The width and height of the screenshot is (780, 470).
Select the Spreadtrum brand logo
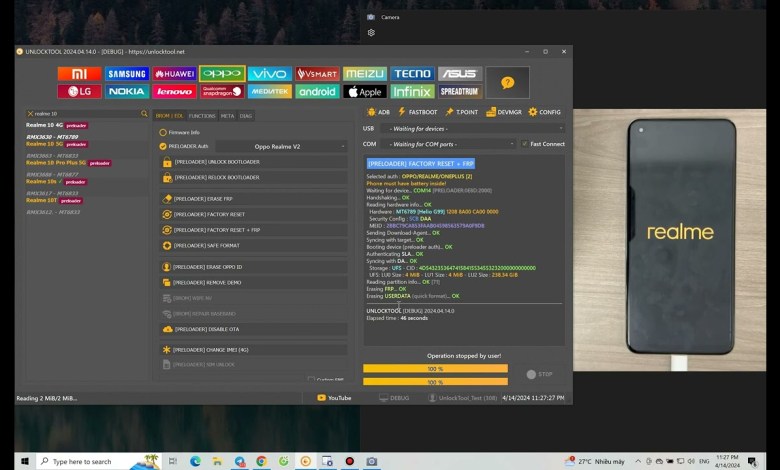click(460, 92)
